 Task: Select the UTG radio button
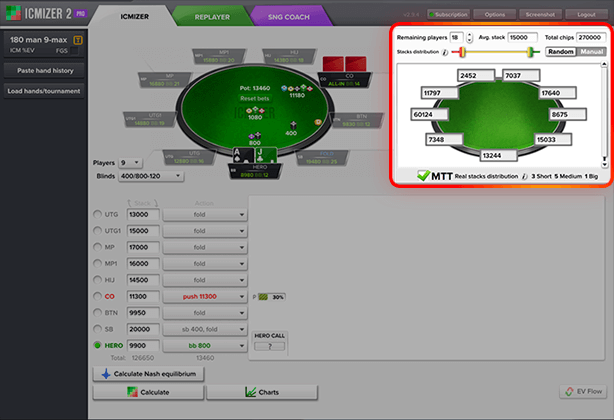[x=97, y=214]
